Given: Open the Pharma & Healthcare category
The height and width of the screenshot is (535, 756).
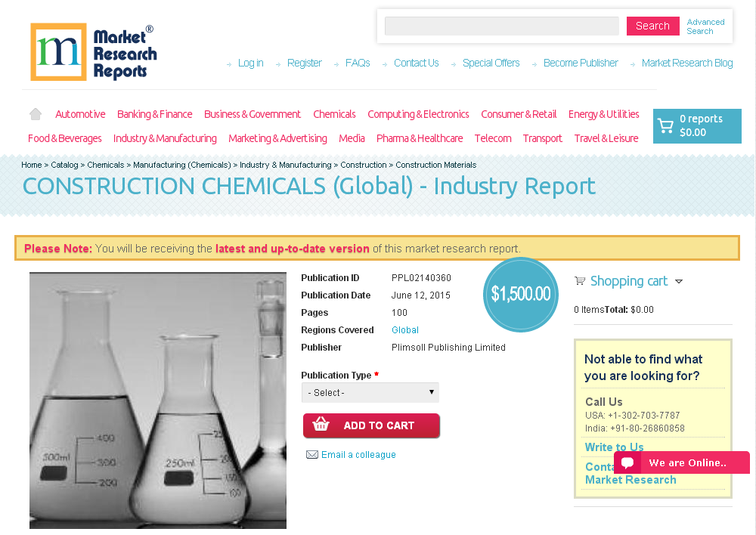Looking at the screenshot, I should tap(420, 138).
